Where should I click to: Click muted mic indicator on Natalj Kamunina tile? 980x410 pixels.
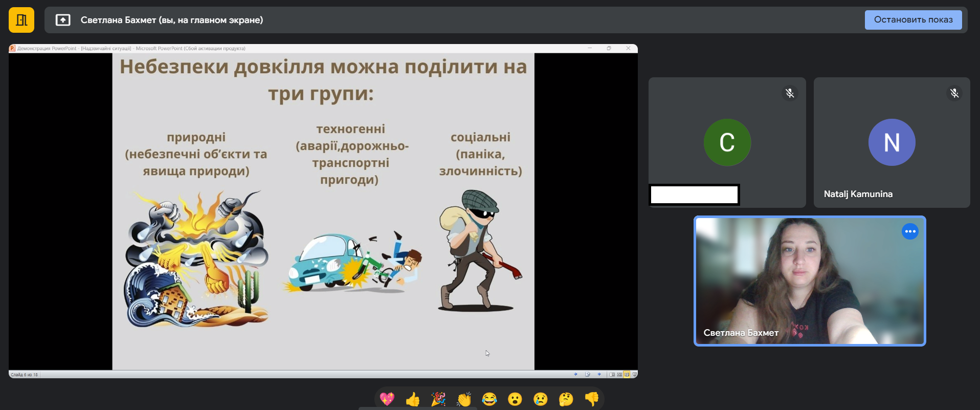[x=954, y=93]
